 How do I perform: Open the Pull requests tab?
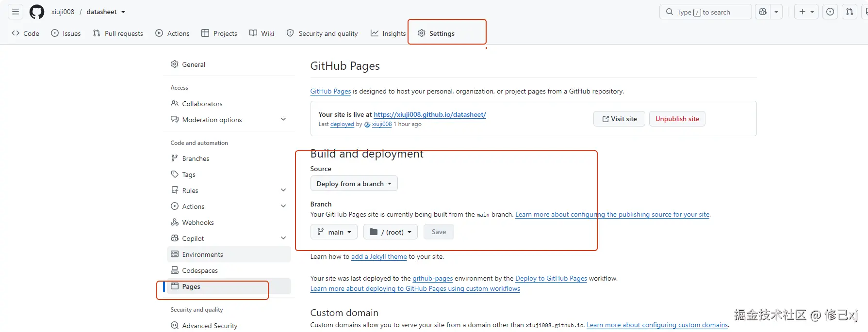coord(118,33)
